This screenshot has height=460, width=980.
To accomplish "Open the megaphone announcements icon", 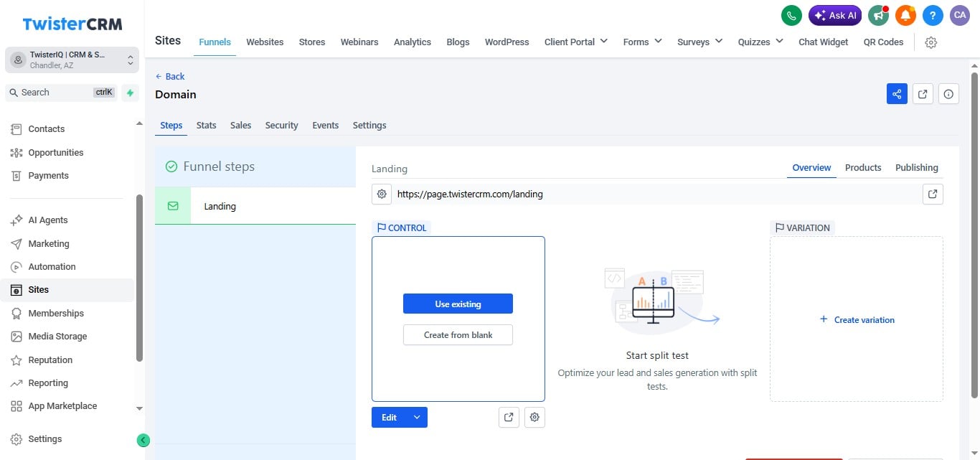I will [878, 15].
